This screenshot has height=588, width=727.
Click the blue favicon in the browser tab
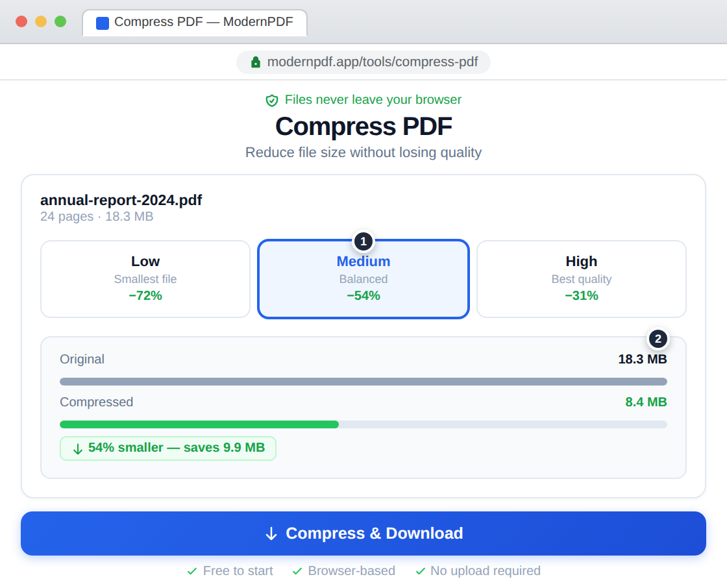tap(101, 22)
